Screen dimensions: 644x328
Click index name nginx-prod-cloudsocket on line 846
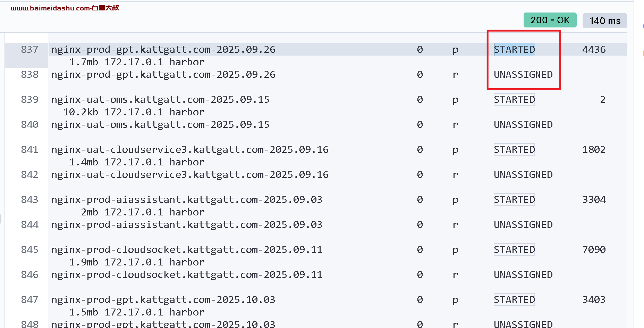(x=187, y=274)
